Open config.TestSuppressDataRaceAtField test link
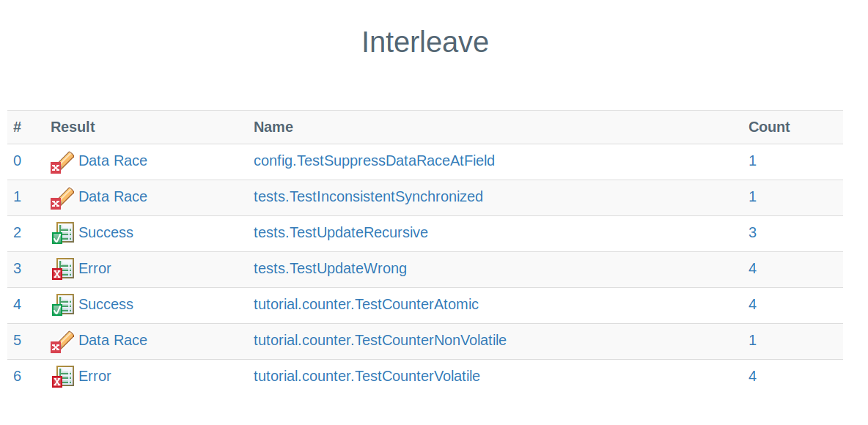This screenshot has width=868, height=425. [x=374, y=160]
